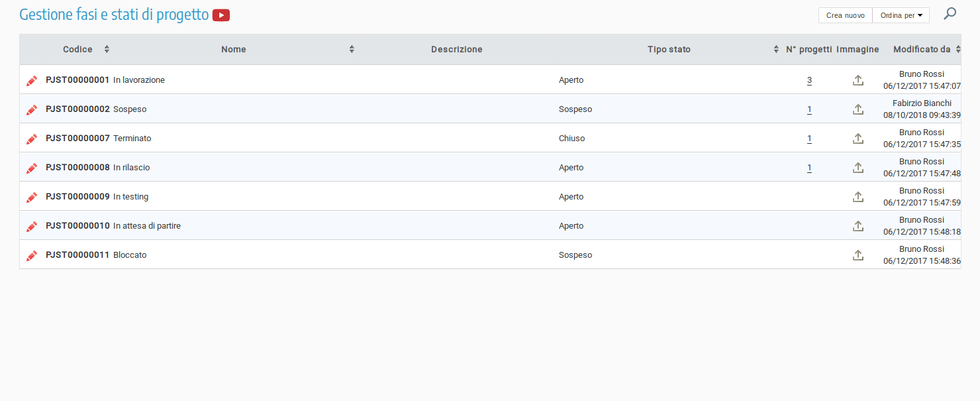Edit the Terminato row with pencil icon
980x401 pixels.
(32, 139)
